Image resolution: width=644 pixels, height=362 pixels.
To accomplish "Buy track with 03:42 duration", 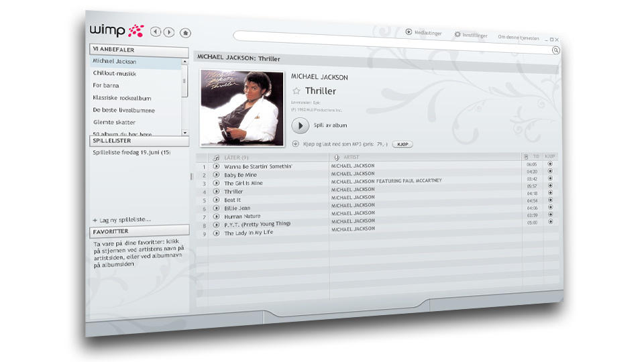I will coord(550,178).
